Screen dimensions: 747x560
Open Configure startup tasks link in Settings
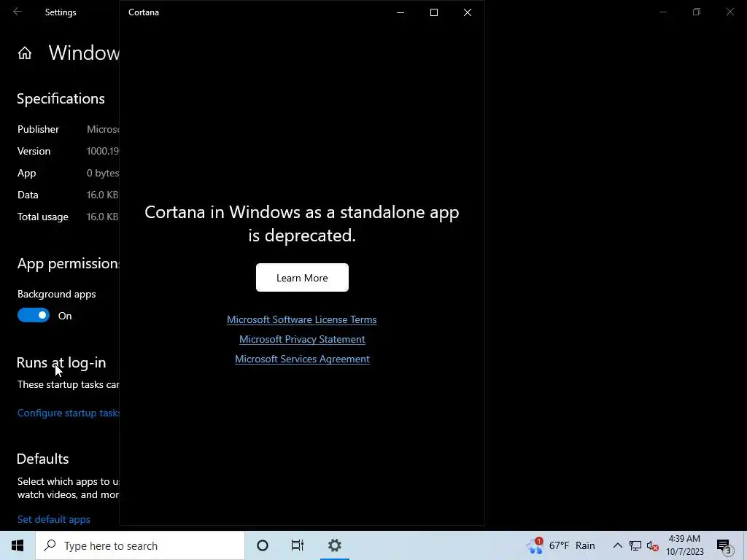[x=68, y=413]
